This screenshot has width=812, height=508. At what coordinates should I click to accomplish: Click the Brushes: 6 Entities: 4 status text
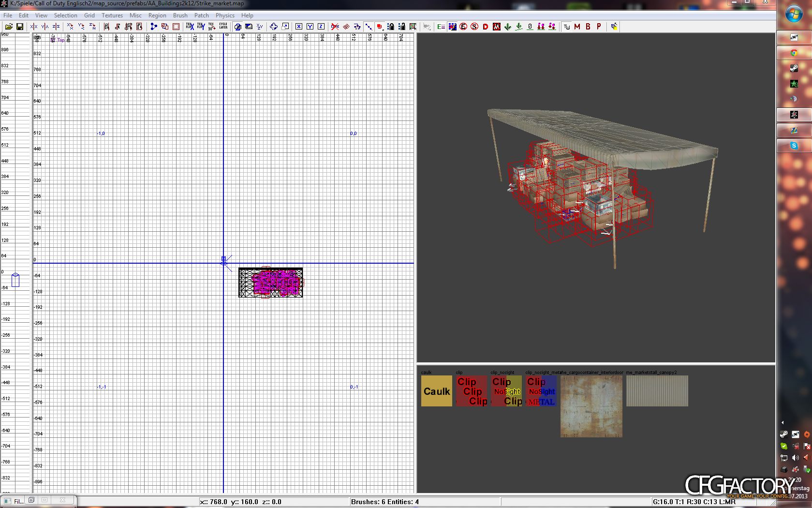pyautogui.click(x=385, y=502)
